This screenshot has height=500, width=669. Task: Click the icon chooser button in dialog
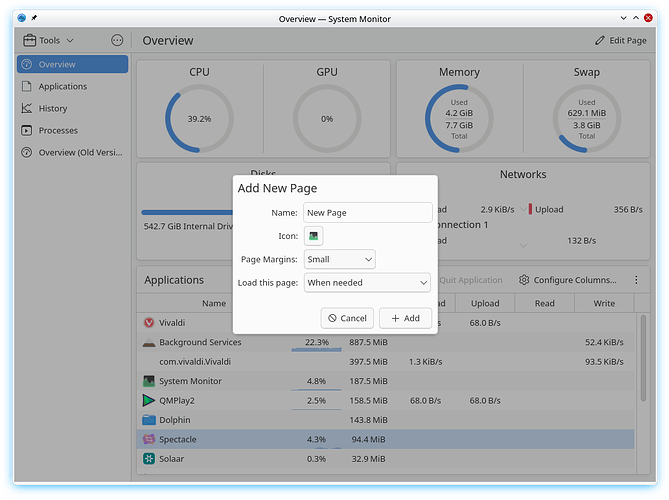click(314, 236)
